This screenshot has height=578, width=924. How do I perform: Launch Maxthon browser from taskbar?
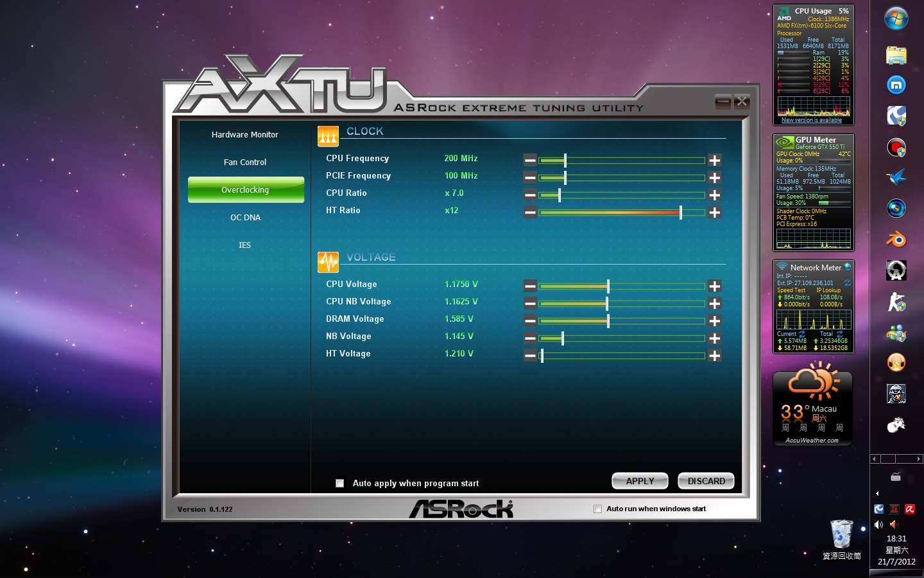(896, 85)
